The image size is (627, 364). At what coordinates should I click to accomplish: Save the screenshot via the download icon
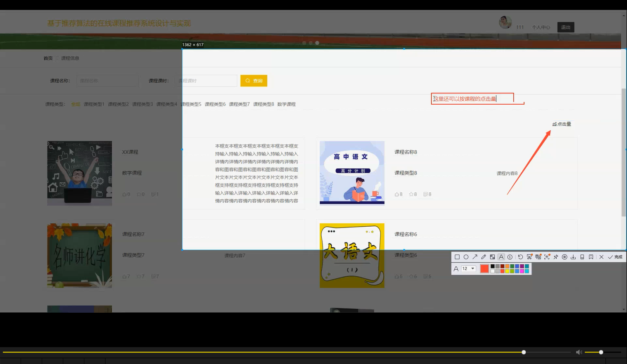(x=573, y=257)
